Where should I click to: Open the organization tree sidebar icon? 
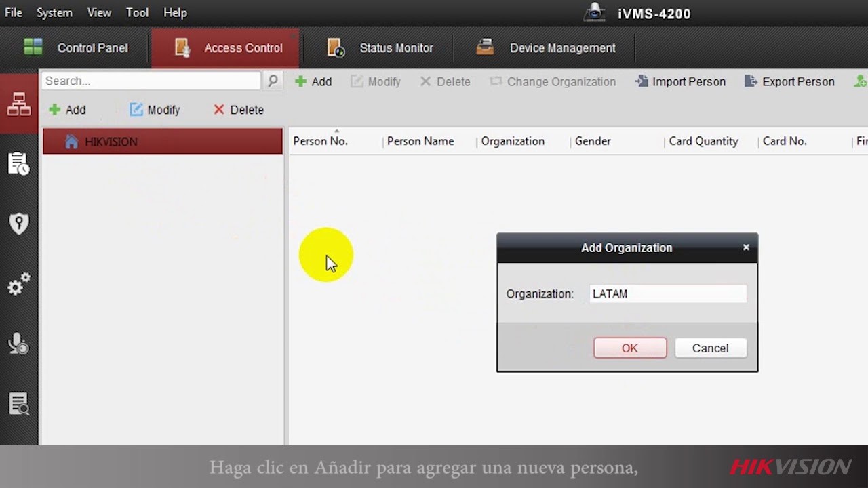point(19,104)
